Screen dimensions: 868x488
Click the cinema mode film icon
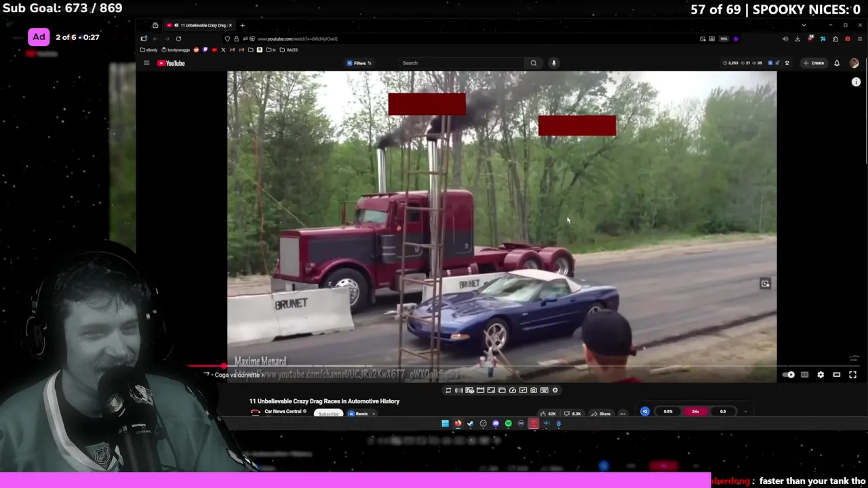tap(480, 390)
